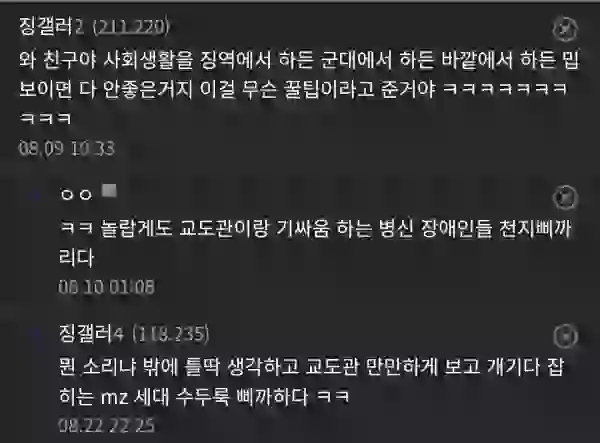Image resolution: width=600 pixels, height=443 pixels.
Task: Open the ㅇㅇ nickname in the reply
Action: point(76,195)
